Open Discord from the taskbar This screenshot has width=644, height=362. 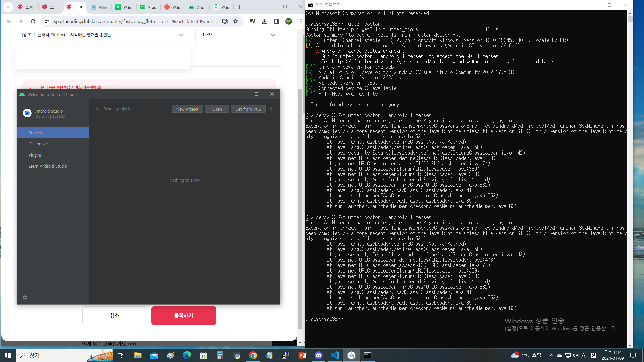(319, 355)
